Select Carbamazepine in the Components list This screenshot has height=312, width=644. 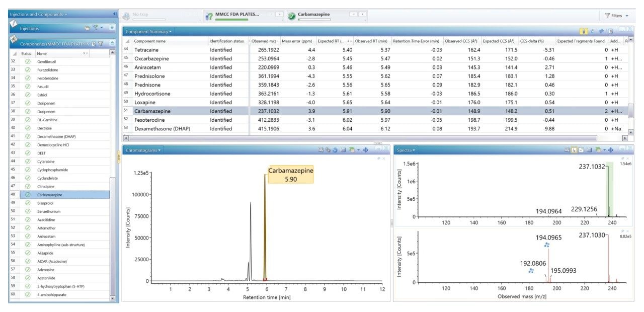click(x=59, y=195)
